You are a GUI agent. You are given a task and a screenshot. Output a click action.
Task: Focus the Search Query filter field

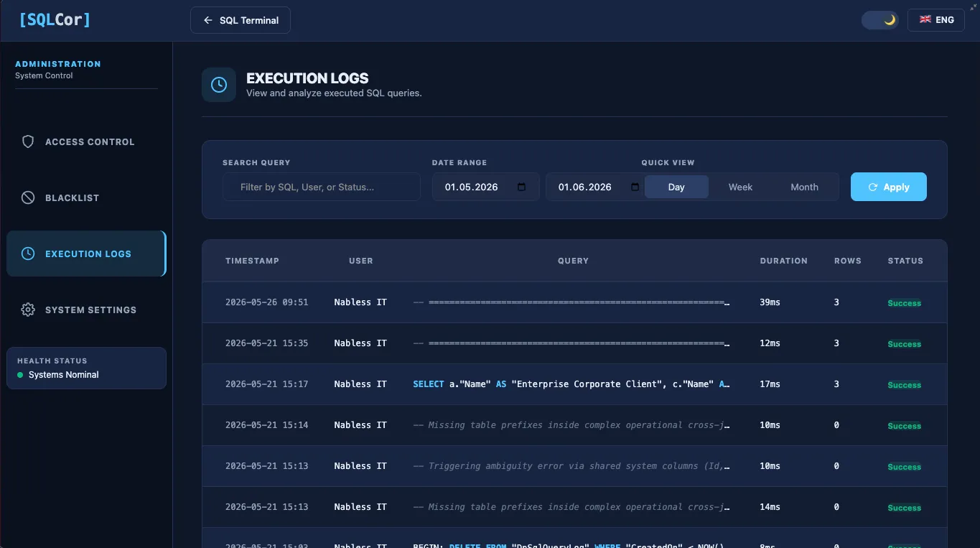(322, 187)
